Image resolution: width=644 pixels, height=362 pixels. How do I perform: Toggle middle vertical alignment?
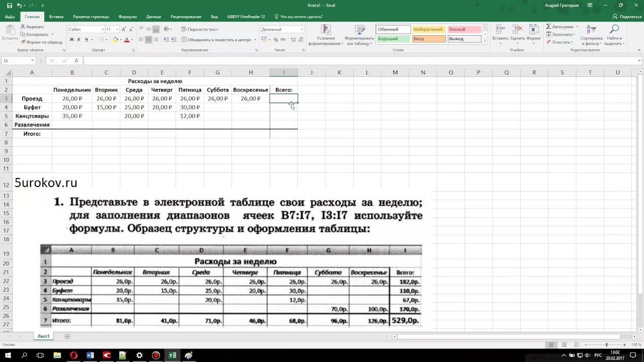tap(149, 29)
